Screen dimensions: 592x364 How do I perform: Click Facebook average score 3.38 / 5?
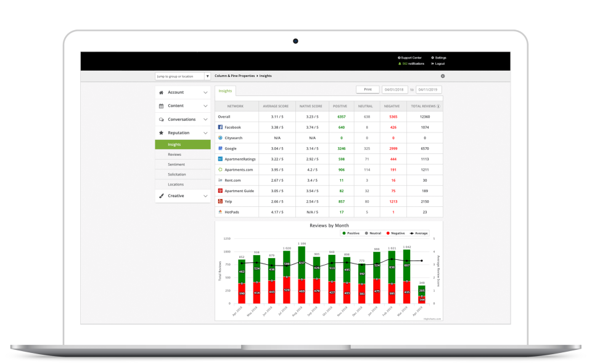277,127
